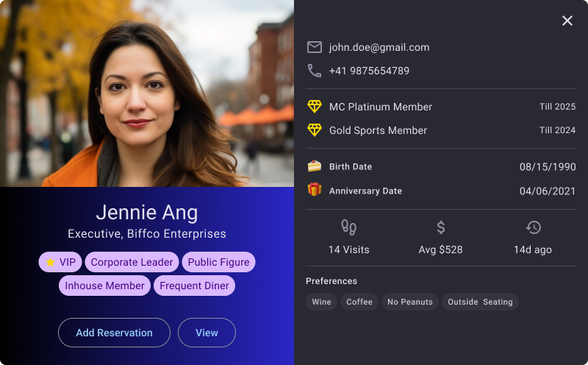The image size is (588, 365).
Task: Select the VIP star tag
Action: pos(60,262)
